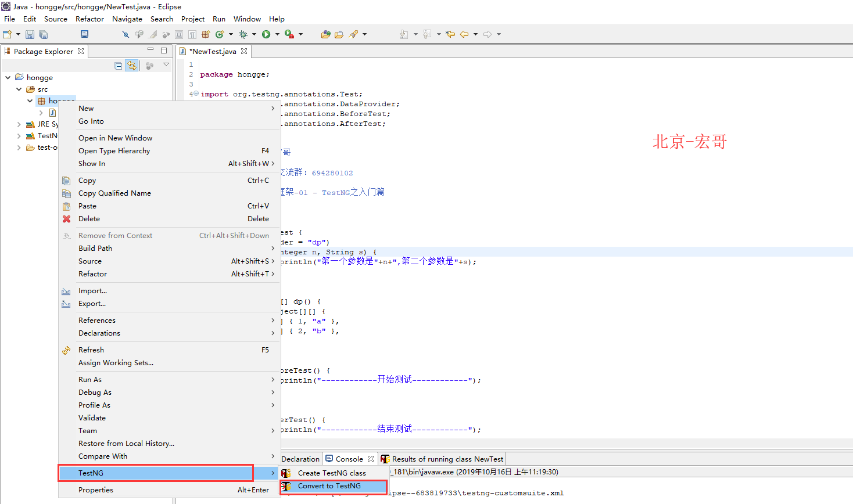Toggle Show Whitespace Characters pilcrow icon
The width and height of the screenshot is (853, 504).
click(192, 34)
